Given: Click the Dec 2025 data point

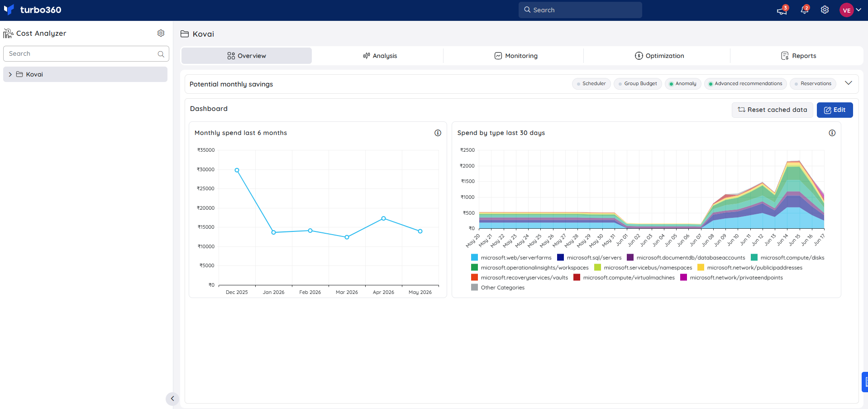Looking at the screenshot, I should pos(237,170).
